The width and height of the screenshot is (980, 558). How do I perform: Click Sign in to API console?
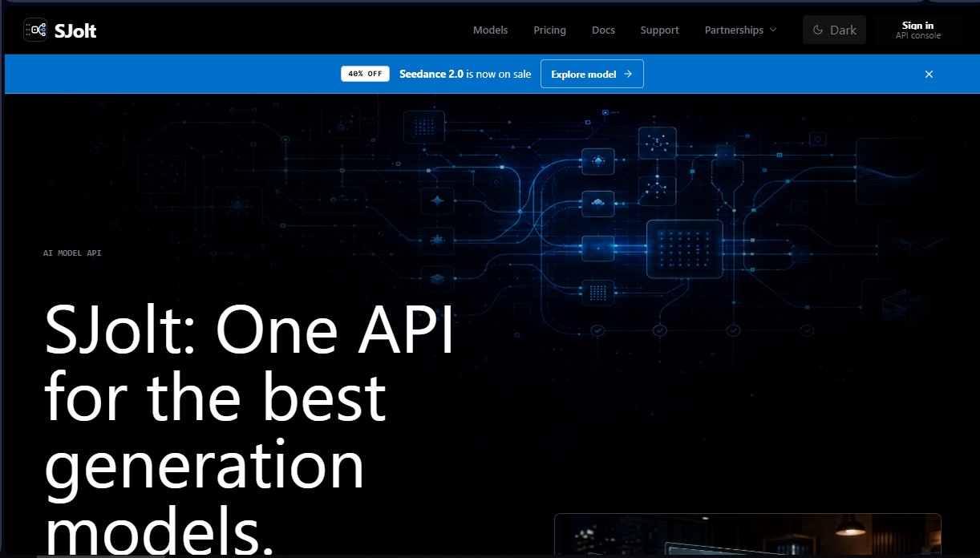click(918, 30)
